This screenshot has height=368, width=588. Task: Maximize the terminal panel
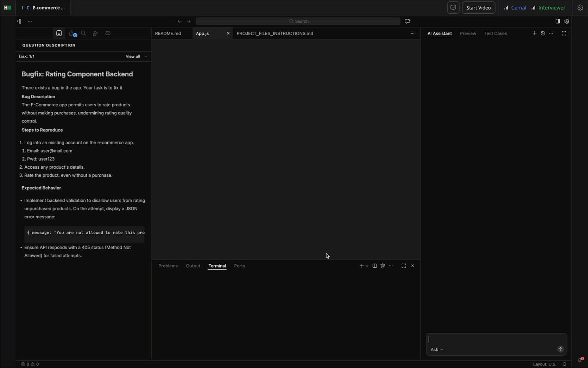[x=404, y=266]
